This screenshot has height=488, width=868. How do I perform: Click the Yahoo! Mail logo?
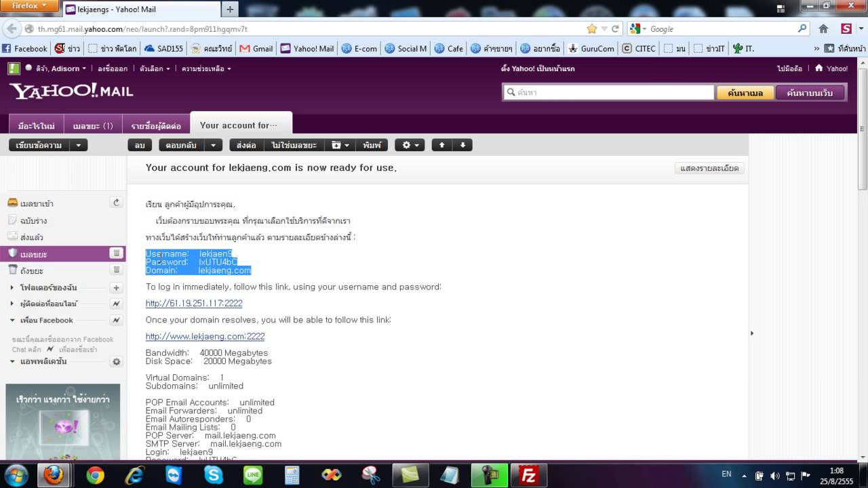[71, 91]
